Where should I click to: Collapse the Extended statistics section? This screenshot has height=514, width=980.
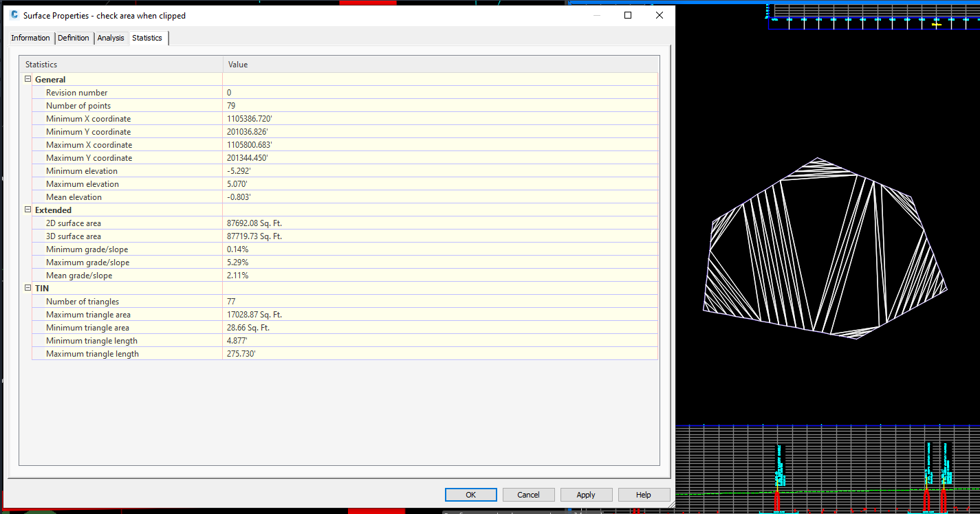point(27,210)
